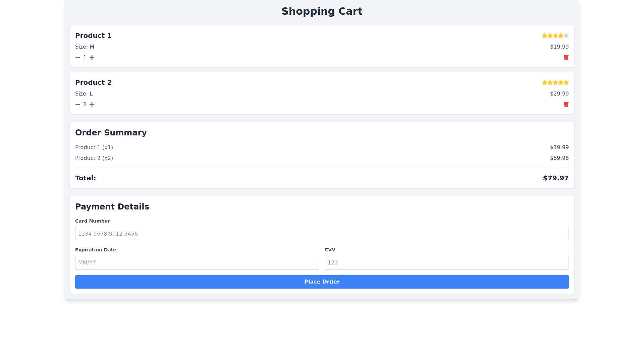Select the $79.97 total amount

pyautogui.click(x=556, y=178)
